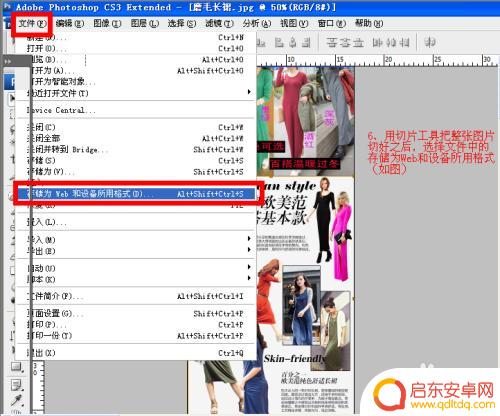
Task: Open the 图像 (I) menu
Action: (107, 23)
